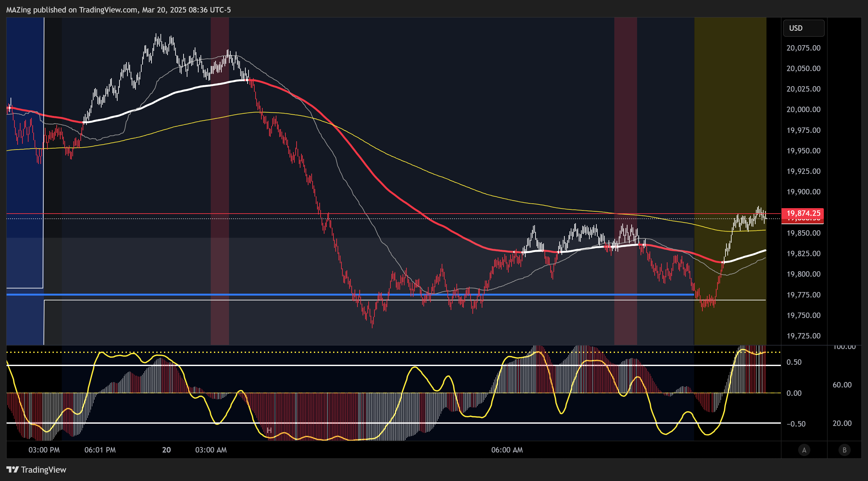Click the 19,850.00 price axis label
Screen dimensions: 868x481
pos(803,233)
